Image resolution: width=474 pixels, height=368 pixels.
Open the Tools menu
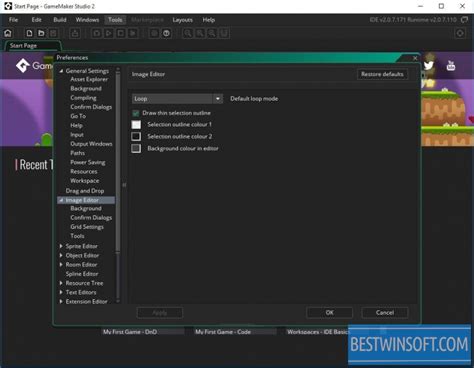(115, 20)
